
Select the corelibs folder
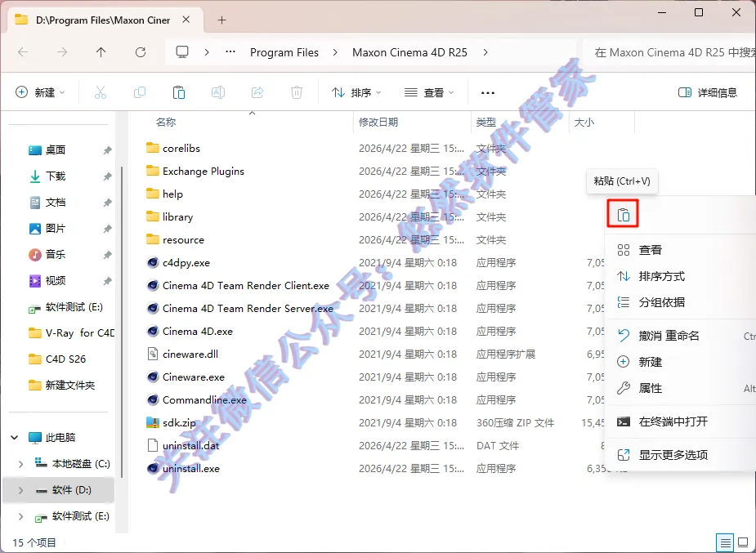[x=181, y=149]
